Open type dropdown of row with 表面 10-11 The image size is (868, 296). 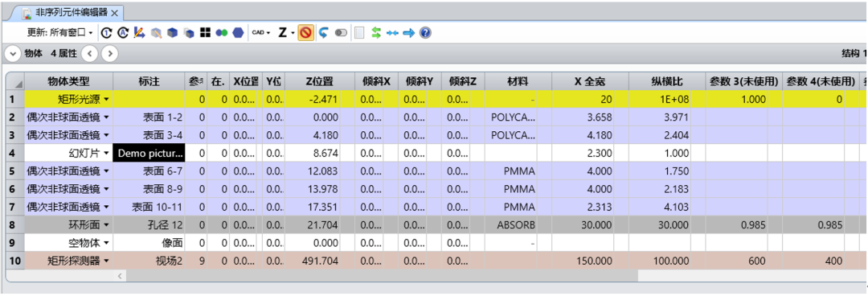click(x=106, y=207)
